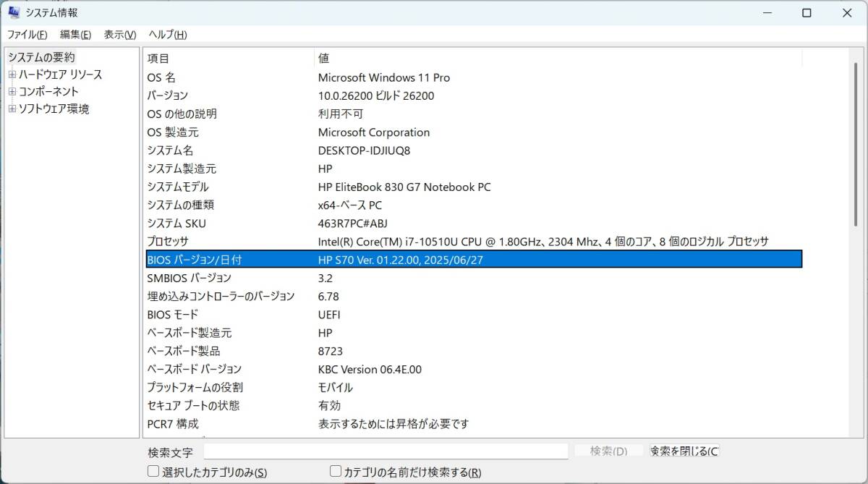Select the BIOS バージョン/日付 row

[474, 260]
